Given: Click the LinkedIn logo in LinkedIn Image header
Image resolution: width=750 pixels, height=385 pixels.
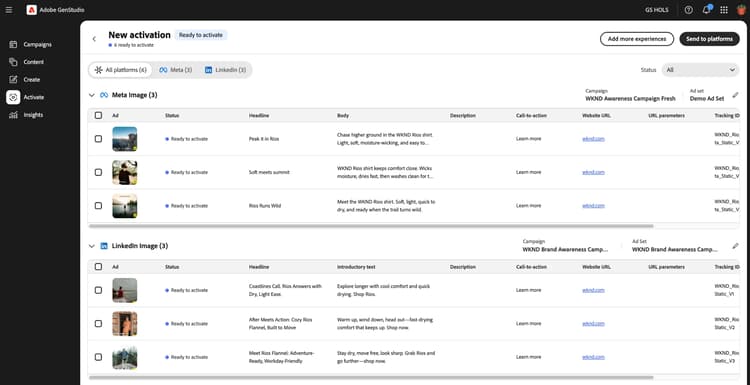Looking at the screenshot, I should 104,246.
